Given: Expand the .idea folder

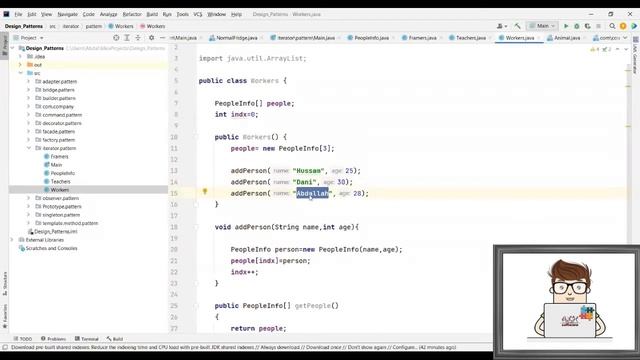Looking at the screenshot, I should click(20, 56).
